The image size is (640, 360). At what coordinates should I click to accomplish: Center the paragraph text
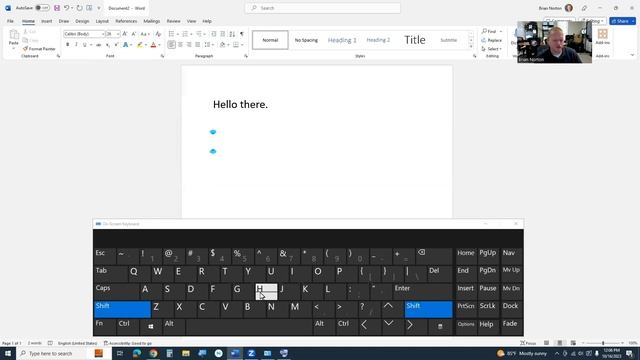[180, 45]
